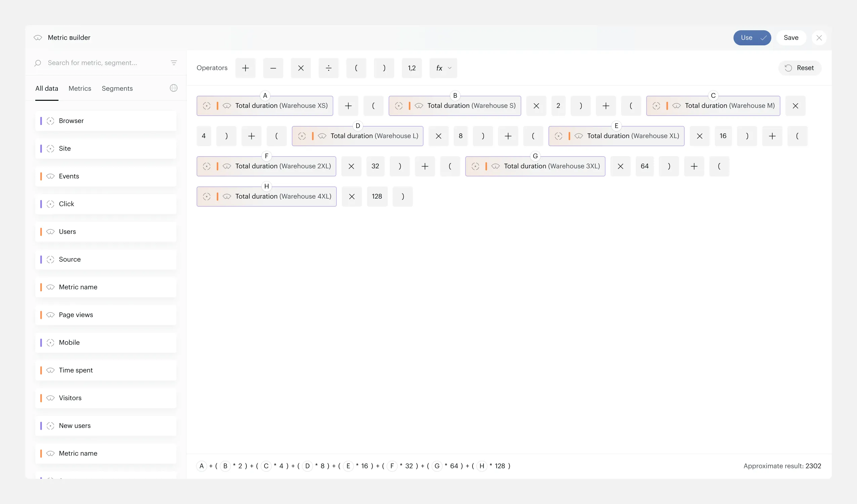
Task: Click the search for metric input field
Action: (106, 63)
